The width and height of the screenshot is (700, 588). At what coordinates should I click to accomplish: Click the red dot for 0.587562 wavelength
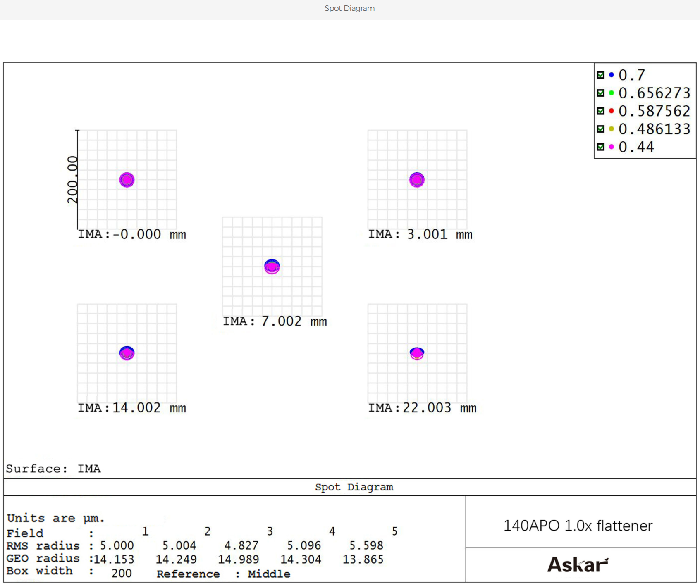click(611, 111)
